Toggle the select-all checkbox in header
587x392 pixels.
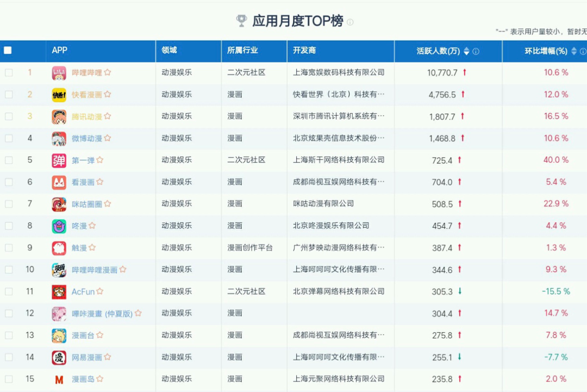[8, 50]
